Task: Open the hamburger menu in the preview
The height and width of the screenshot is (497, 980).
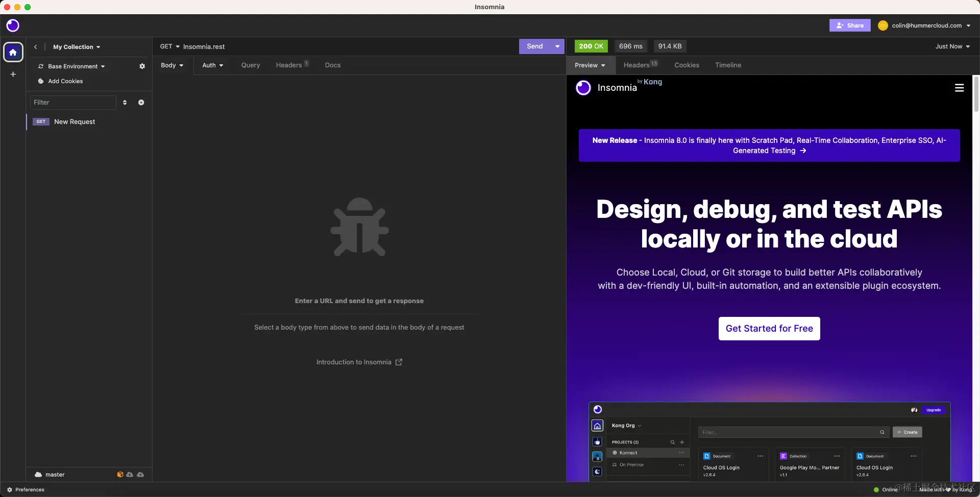Action: [x=960, y=88]
